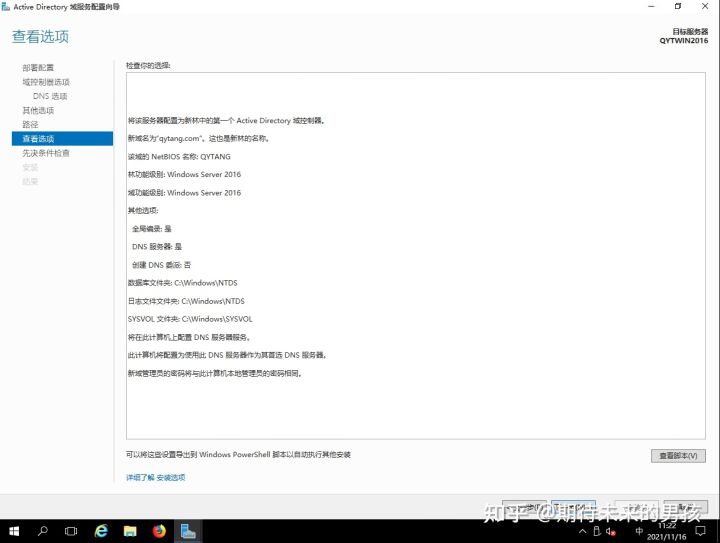Click the Active Directory wizard title icon

pyautogui.click(x=6, y=6)
